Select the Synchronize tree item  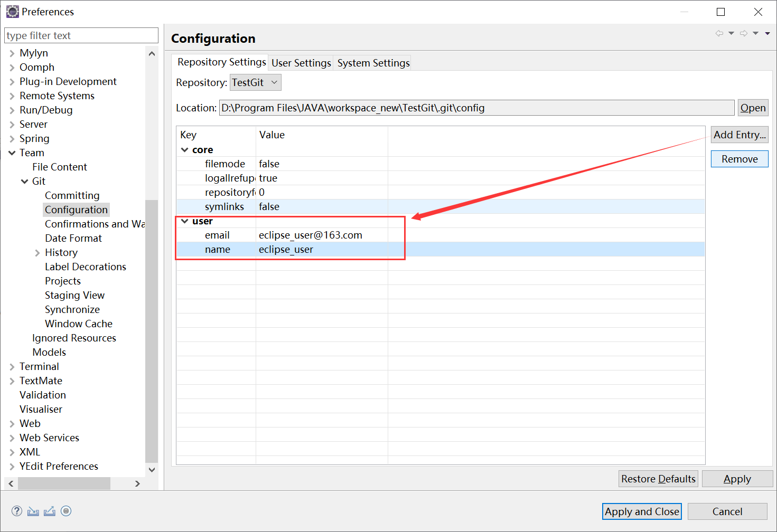click(72, 309)
